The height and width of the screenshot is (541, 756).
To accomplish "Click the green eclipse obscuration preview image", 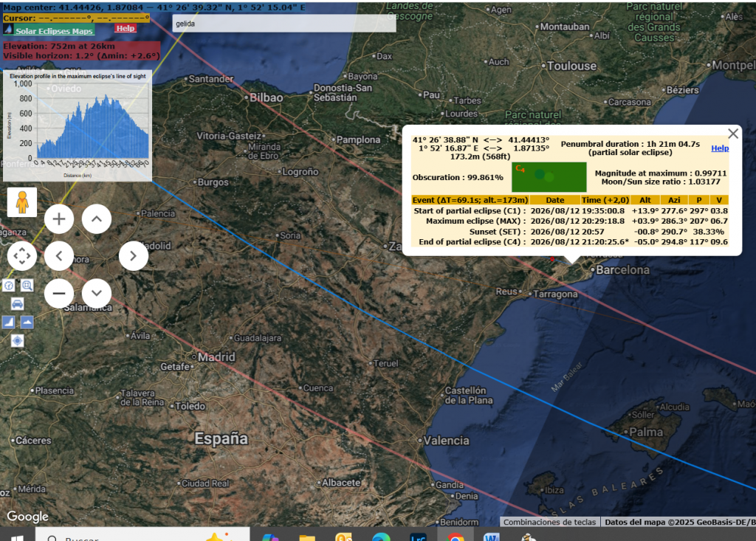I will 549,177.
